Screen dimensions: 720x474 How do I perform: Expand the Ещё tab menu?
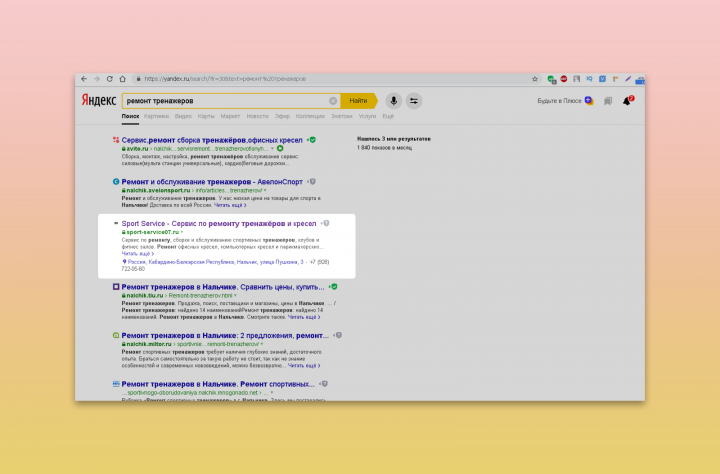point(388,116)
